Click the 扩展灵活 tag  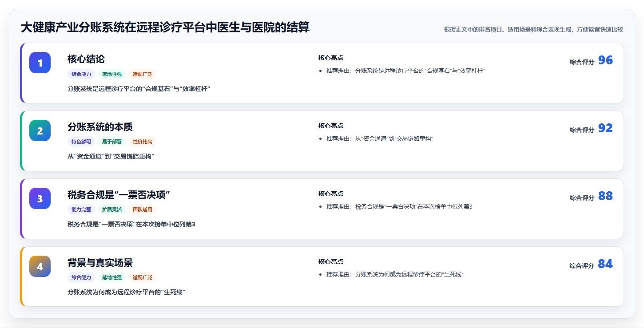pyautogui.click(x=112, y=210)
